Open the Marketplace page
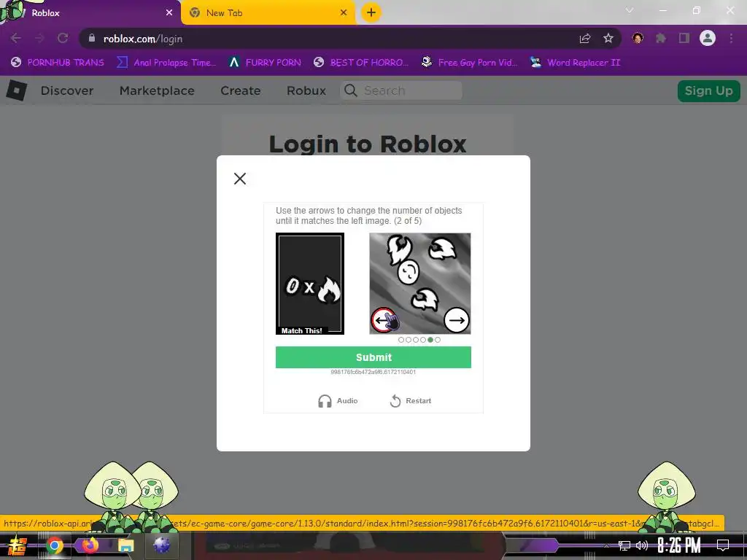Image resolution: width=747 pixels, height=560 pixels. click(x=157, y=90)
